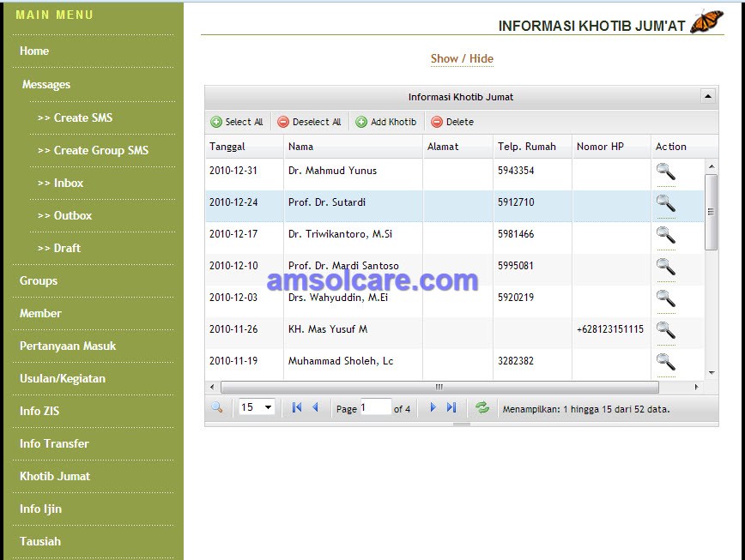Open detail magnifier for Prof. Dr. Sutardi
This screenshot has width=745, height=560.
[x=666, y=203]
